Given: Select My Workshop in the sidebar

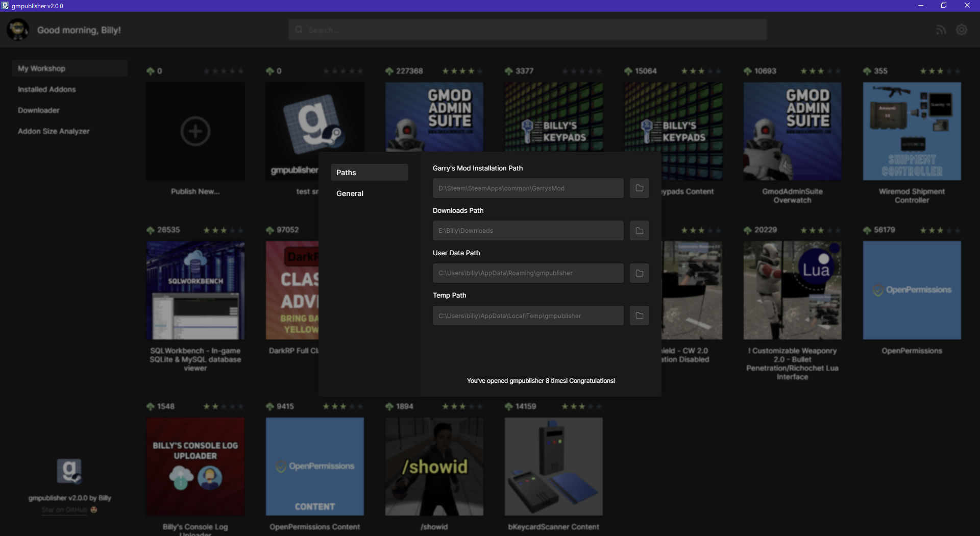Looking at the screenshot, I should [42, 68].
